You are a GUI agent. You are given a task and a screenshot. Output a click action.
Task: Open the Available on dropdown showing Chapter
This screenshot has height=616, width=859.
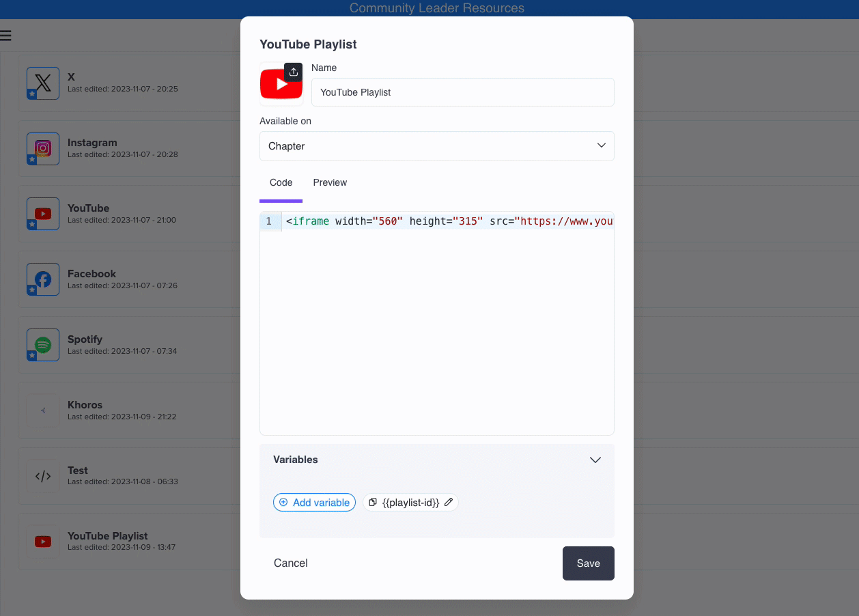point(437,146)
